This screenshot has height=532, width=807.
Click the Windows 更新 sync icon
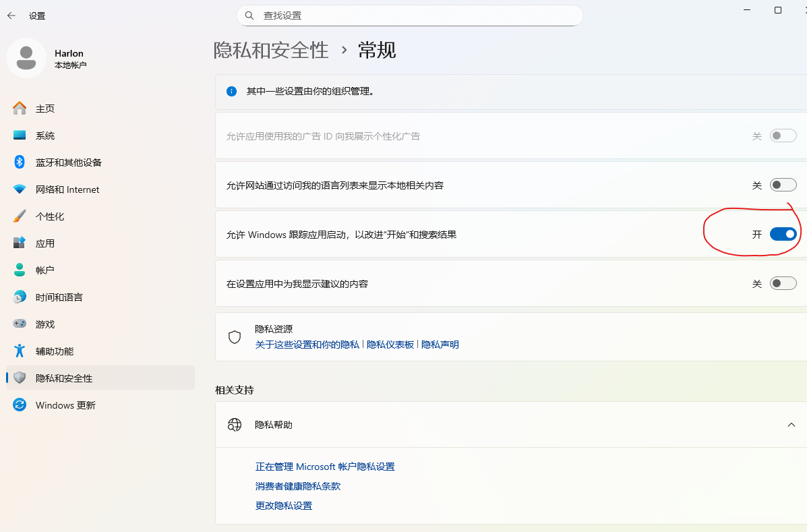tap(20, 405)
